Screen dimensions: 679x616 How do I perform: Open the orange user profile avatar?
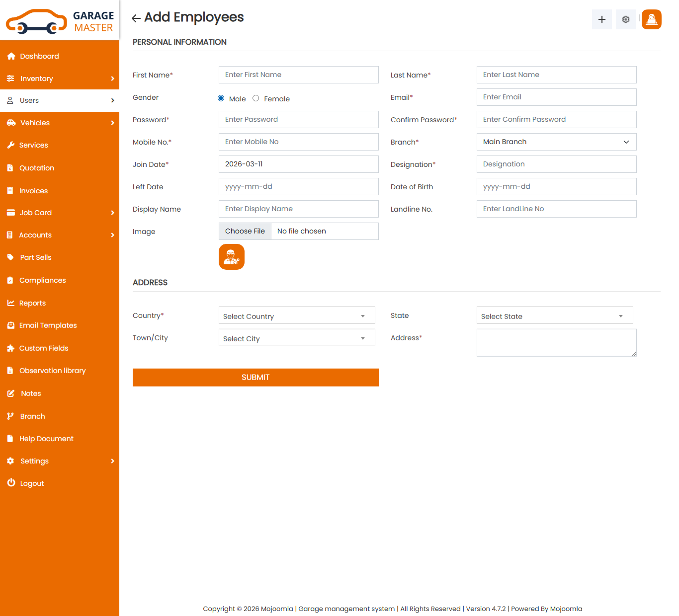click(x=651, y=19)
